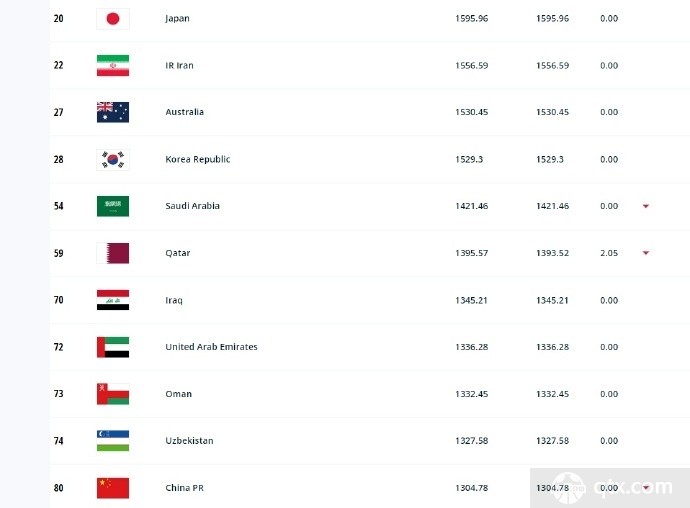Open the Japan team link
Image resolution: width=690 pixels, height=508 pixels.
coord(177,18)
